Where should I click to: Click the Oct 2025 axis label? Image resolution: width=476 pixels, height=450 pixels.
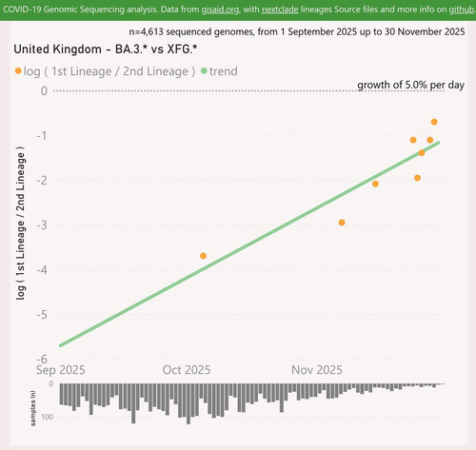click(x=187, y=370)
